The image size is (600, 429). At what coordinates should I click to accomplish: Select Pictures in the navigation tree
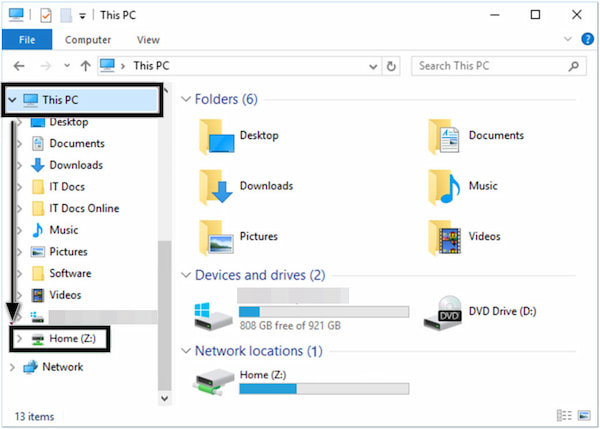coord(68,252)
